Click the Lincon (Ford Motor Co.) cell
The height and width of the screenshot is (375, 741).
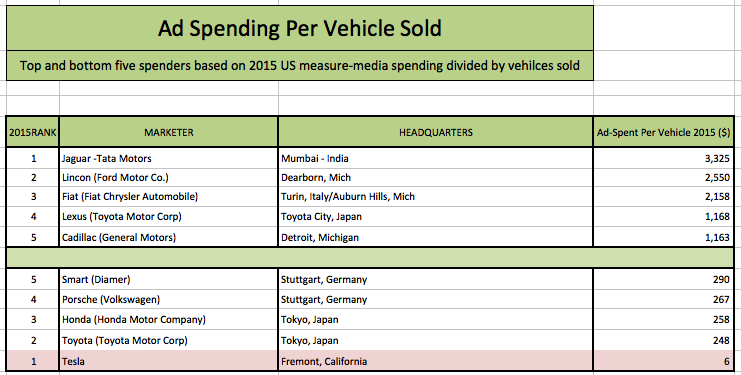click(x=169, y=178)
